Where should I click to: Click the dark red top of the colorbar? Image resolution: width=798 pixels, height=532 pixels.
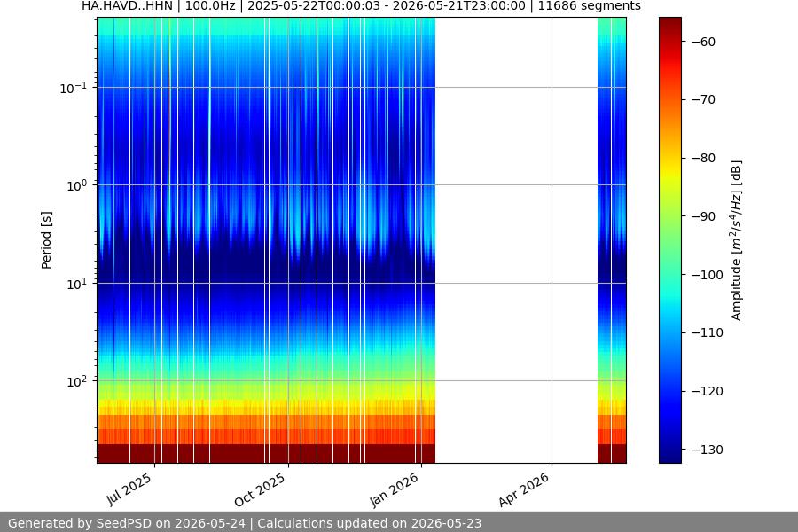pyautogui.click(x=669, y=26)
